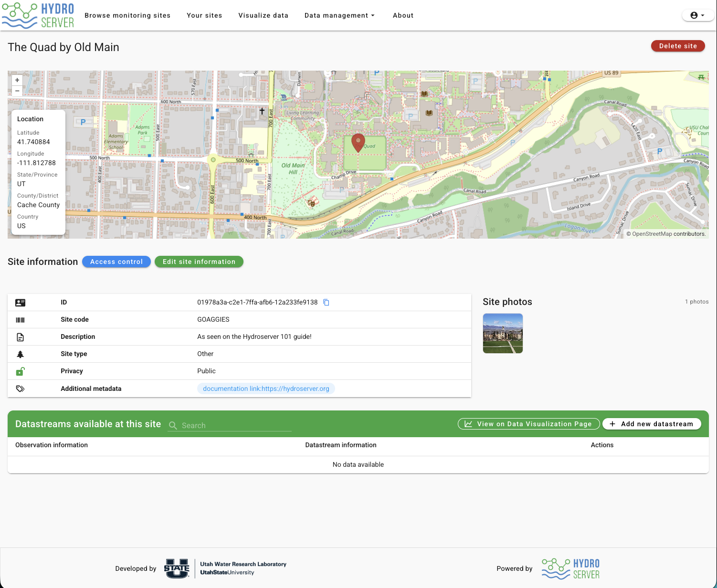Screen dimensions: 717x588
Task: Click the Additional metadata tags icon
Action: tap(20, 388)
